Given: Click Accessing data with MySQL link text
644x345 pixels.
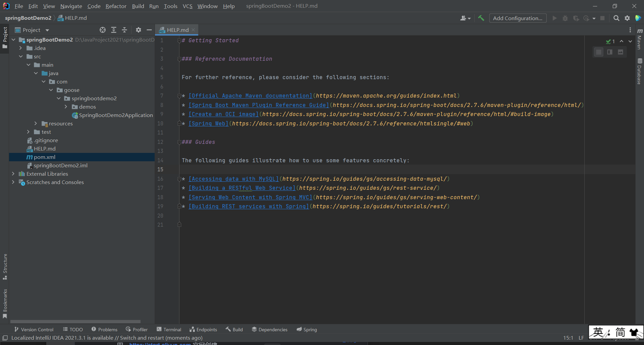Looking at the screenshot, I should pos(233,179).
